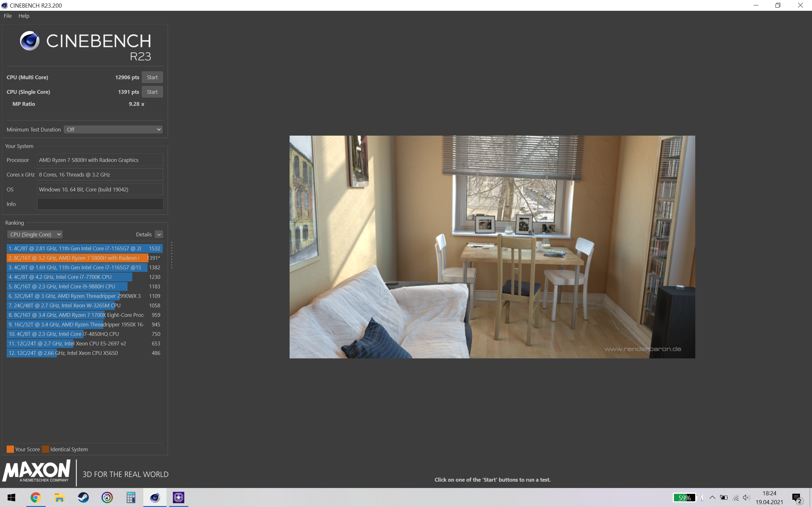The image size is (812, 507).
Task: Click the volume speaker tray icon
Action: (x=746, y=497)
